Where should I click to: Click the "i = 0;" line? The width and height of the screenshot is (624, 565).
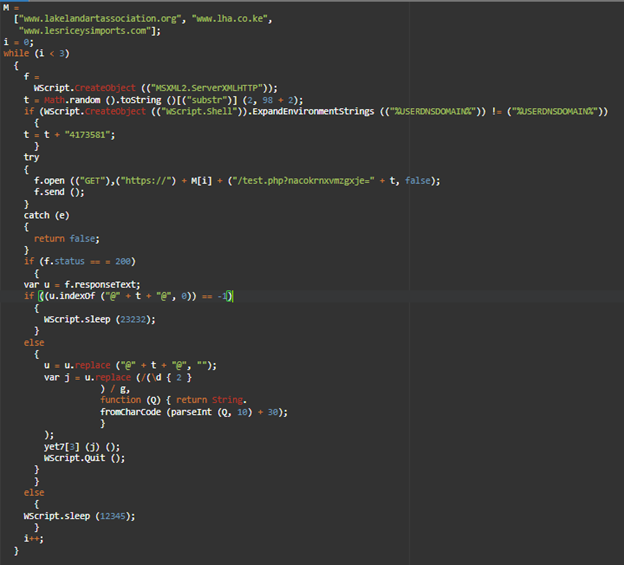tap(19, 42)
